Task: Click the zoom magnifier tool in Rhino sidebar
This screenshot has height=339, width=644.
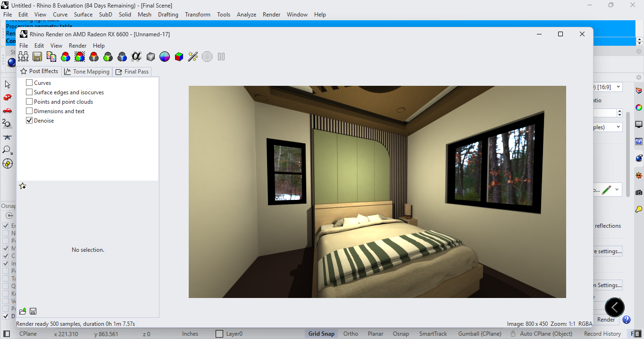Action: (x=8, y=150)
